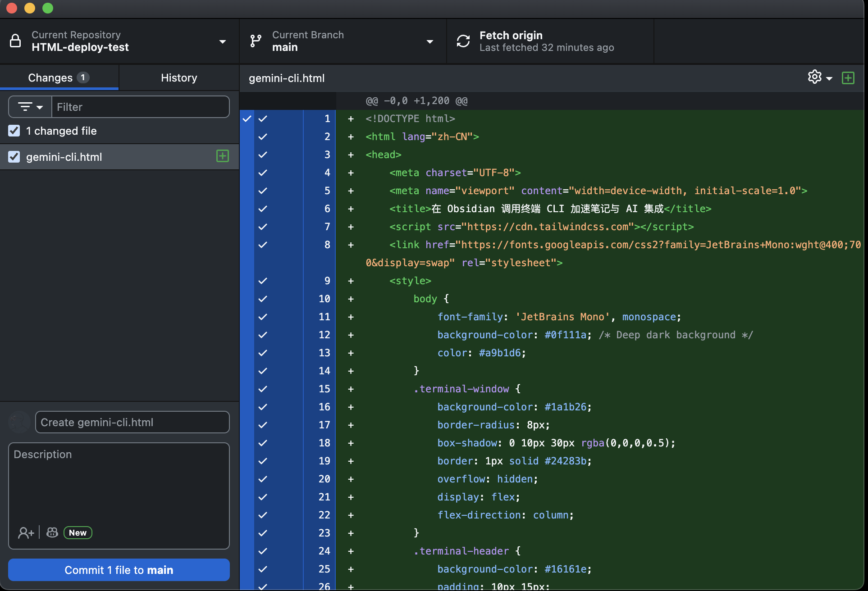Click the green added-file icon in the diff header
Image resolution: width=868 pixels, height=591 pixels.
click(848, 78)
